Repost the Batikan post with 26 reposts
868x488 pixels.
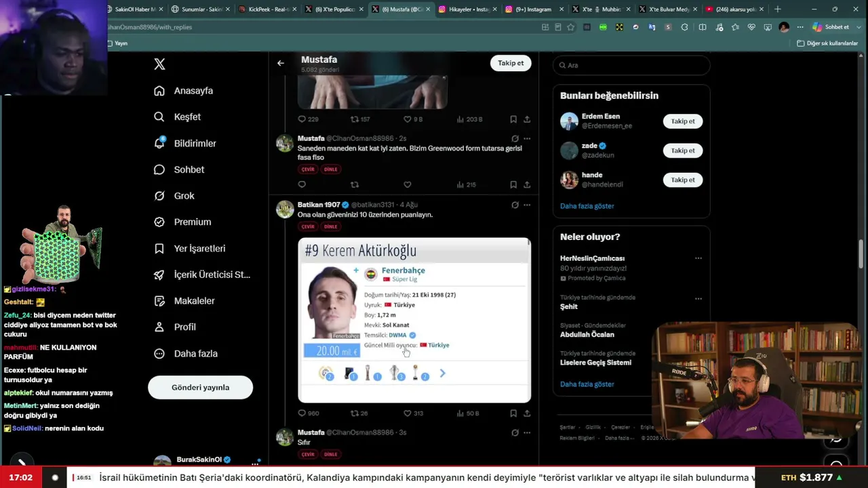coord(354,413)
